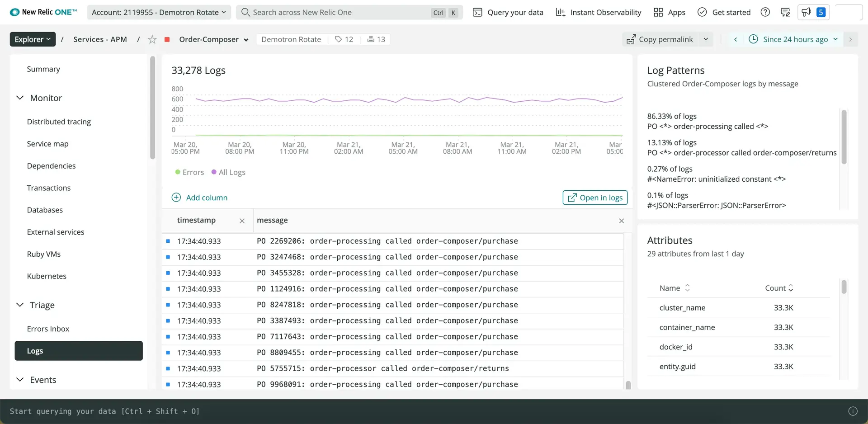
Task: Toggle the Errors series in chart legend
Action: pyautogui.click(x=189, y=172)
